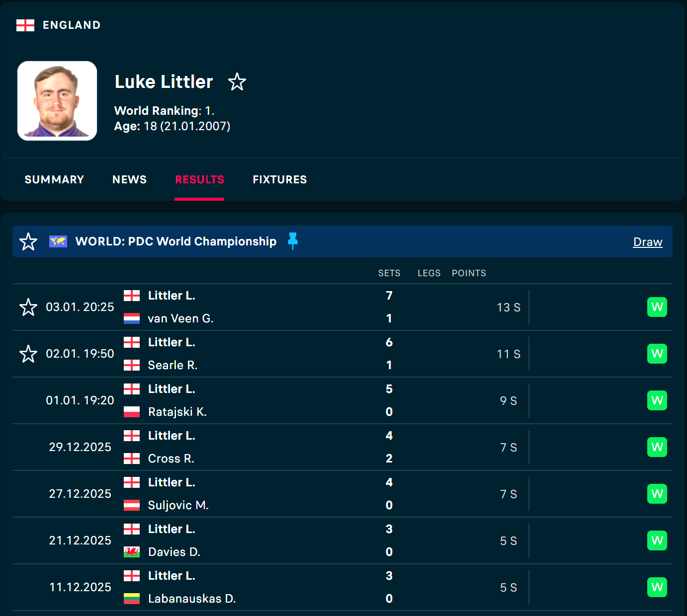Click the 01.01. 19:20 match time
Image resolution: width=687 pixels, height=616 pixels.
[80, 400]
